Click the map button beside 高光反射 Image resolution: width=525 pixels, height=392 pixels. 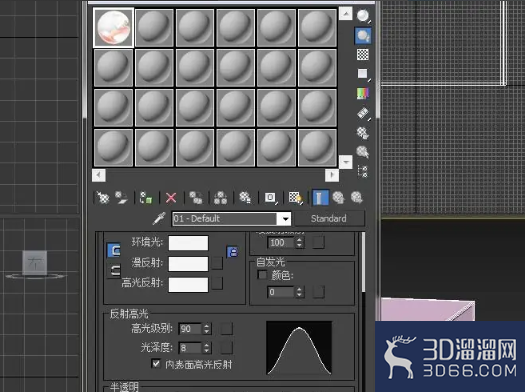(217, 283)
